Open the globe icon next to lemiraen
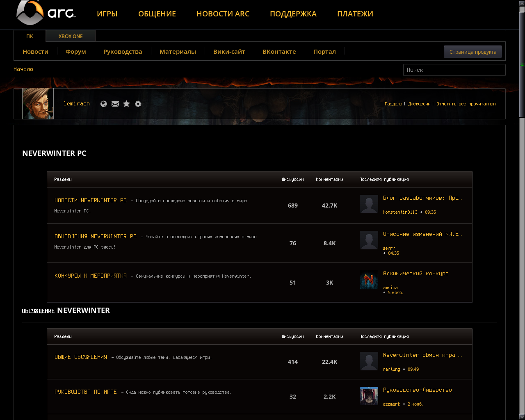This screenshot has height=420, width=525. [x=104, y=104]
